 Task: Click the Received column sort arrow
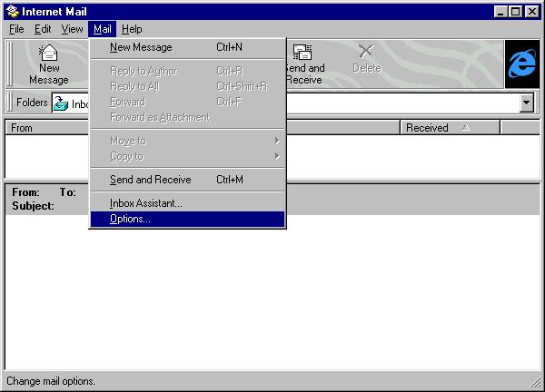coord(466,127)
